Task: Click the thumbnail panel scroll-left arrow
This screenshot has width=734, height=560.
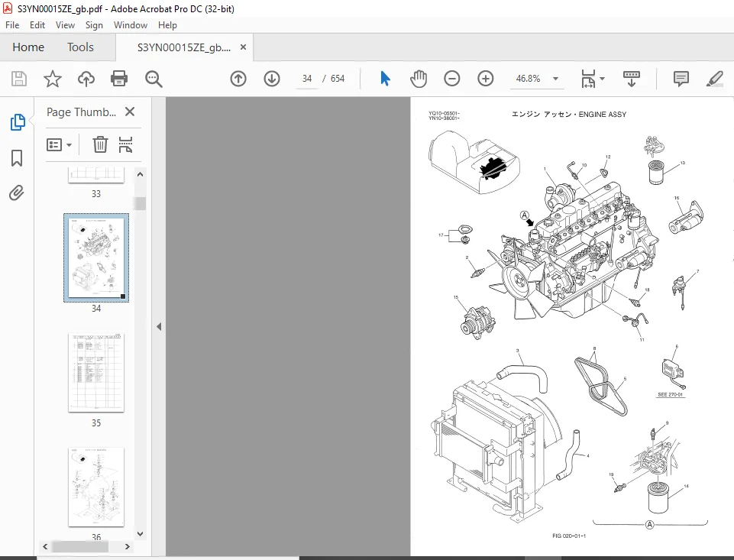Action: click(45, 546)
